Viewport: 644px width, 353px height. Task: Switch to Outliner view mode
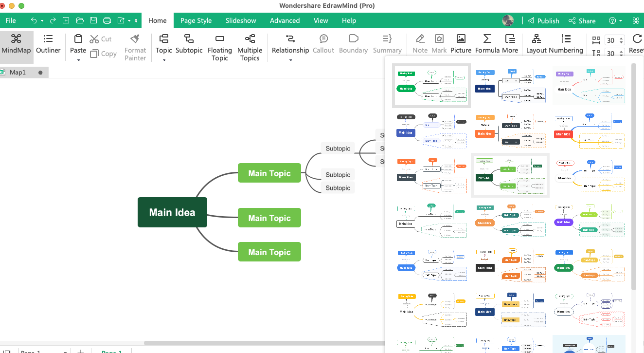pyautogui.click(x=48, y=44)
